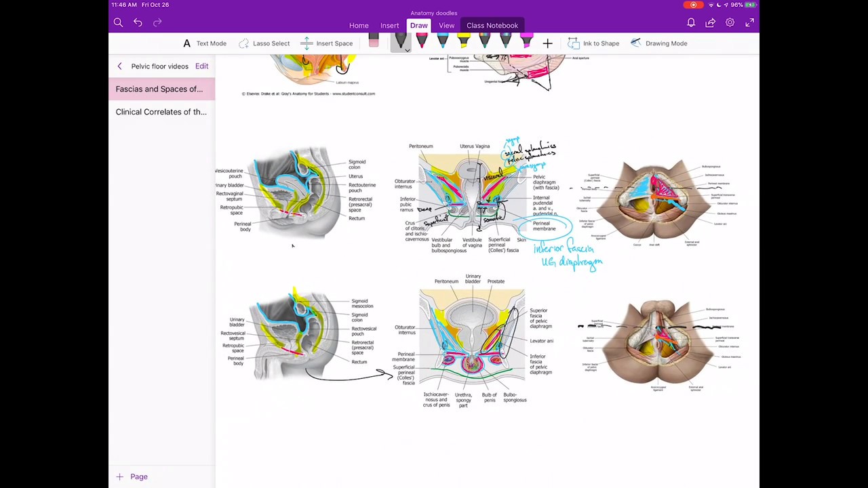868x488 pixels.
Task: Select the yellow highlighter
Action: pos(464,42)
